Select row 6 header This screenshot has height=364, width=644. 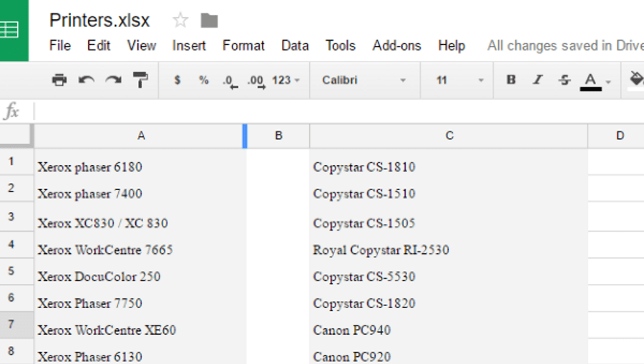tap(16, 297)
